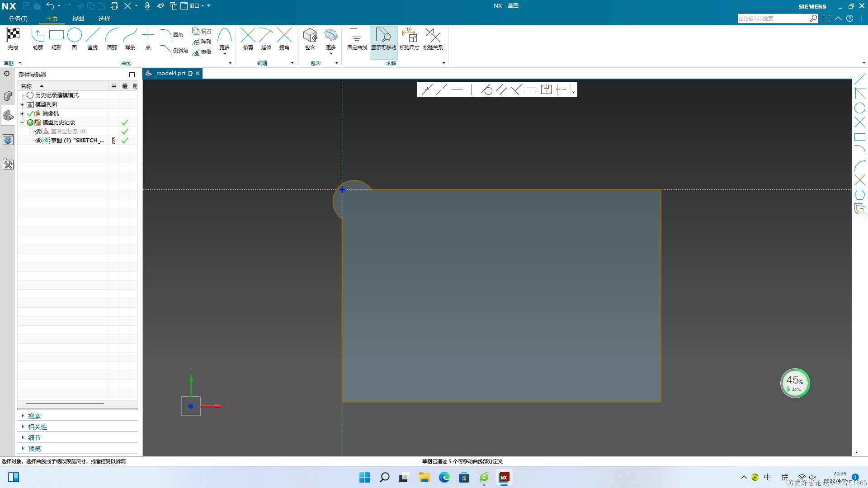
Task: Open the Part Navigator sidebar tab
Action: click(8, 116)
